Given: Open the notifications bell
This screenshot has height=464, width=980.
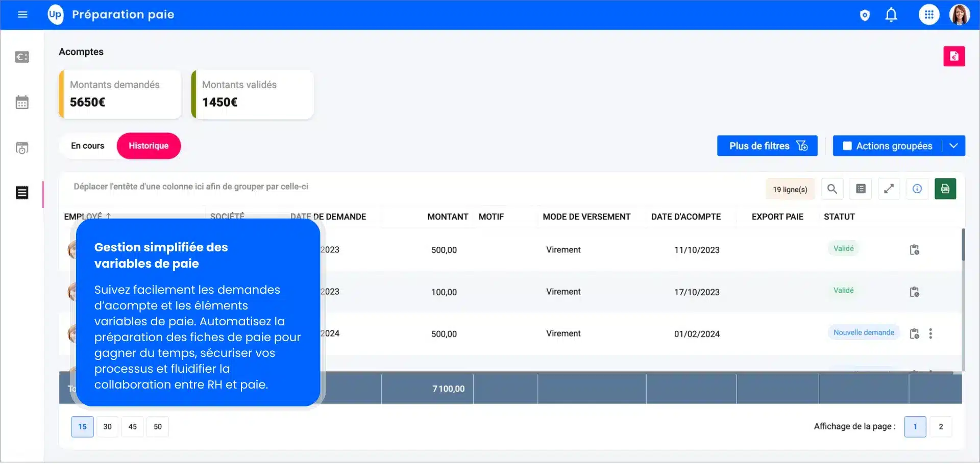Looking at the screenshot, I should [x=891, y=14].
